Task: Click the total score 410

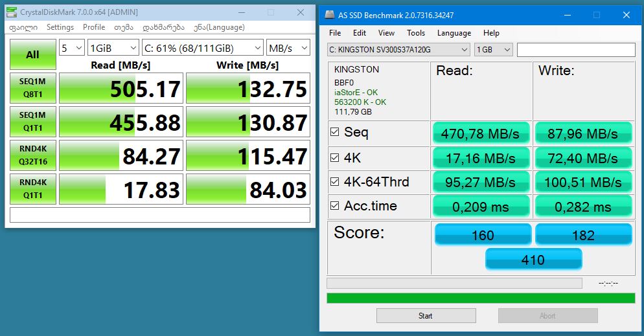Action: click(x=533, y=259)
